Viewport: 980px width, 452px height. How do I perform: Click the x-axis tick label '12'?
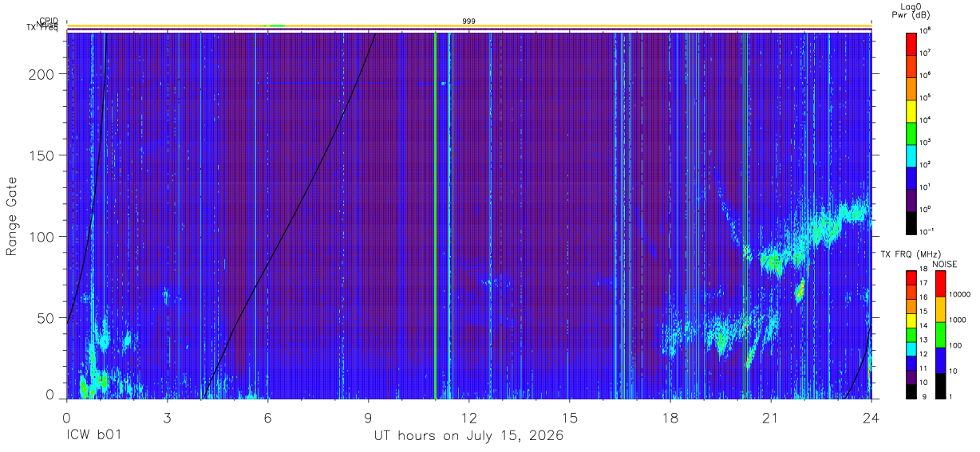469,417
